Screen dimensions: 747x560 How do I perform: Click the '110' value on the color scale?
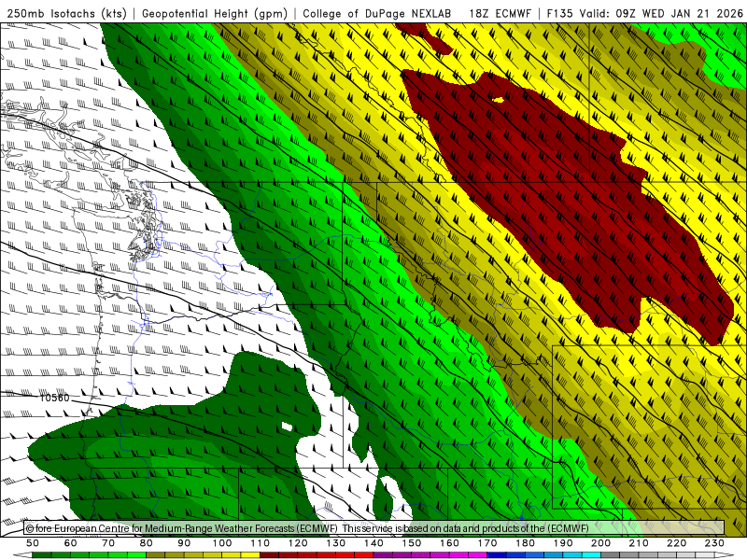[260, 543]
